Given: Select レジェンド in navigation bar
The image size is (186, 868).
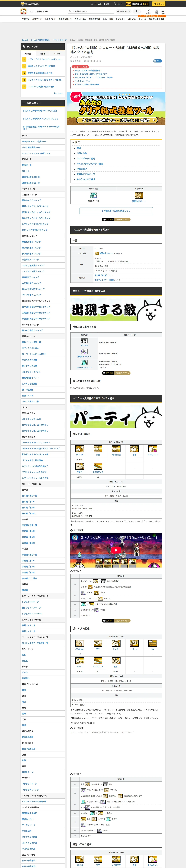Looking at the screenshot, I should [121, 19].
